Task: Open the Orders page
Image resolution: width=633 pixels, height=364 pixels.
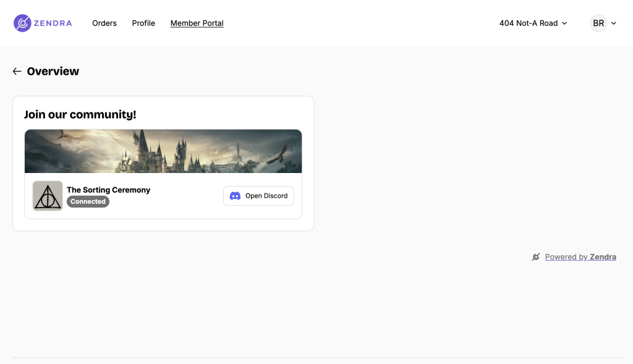Action: pyautogui.click(x=104, y=23)
